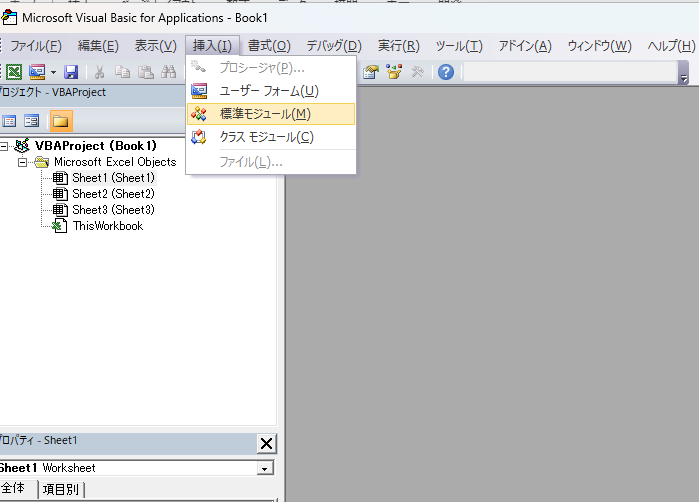Image resolution: width=699 pixels, height=502 pixels.
Task: Click the View Object icon in Project pane
Action: pyautogui.click(x=32, y=121)
